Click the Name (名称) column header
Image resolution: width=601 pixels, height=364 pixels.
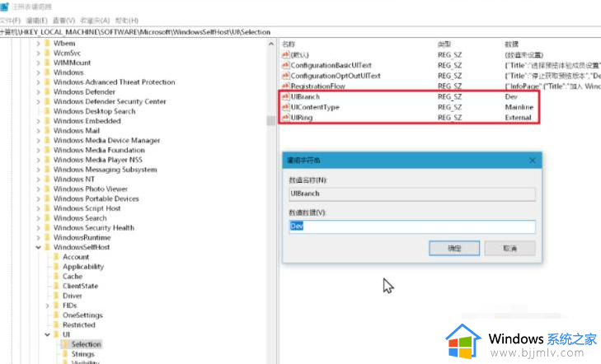point(289,44)
